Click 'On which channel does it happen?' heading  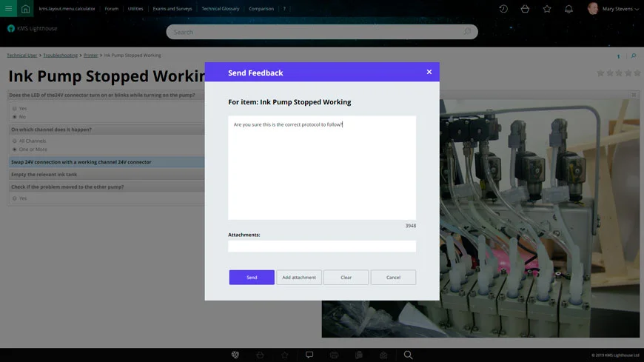[107, 130]
